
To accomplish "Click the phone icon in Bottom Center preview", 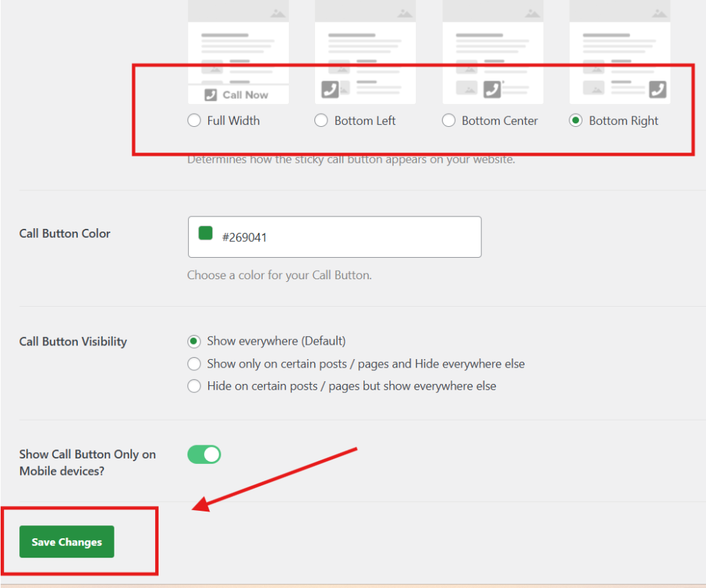I will 492,89.
